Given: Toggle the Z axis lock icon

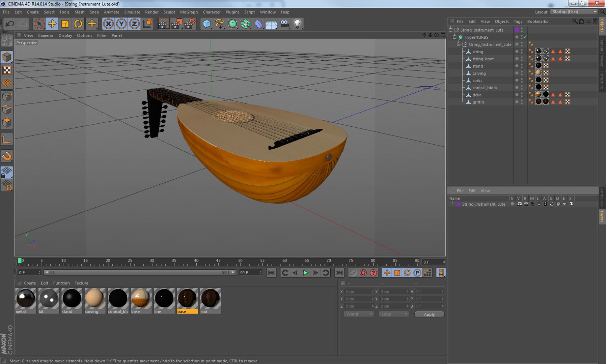Looking at the screenshot, I should pos(134,24).
